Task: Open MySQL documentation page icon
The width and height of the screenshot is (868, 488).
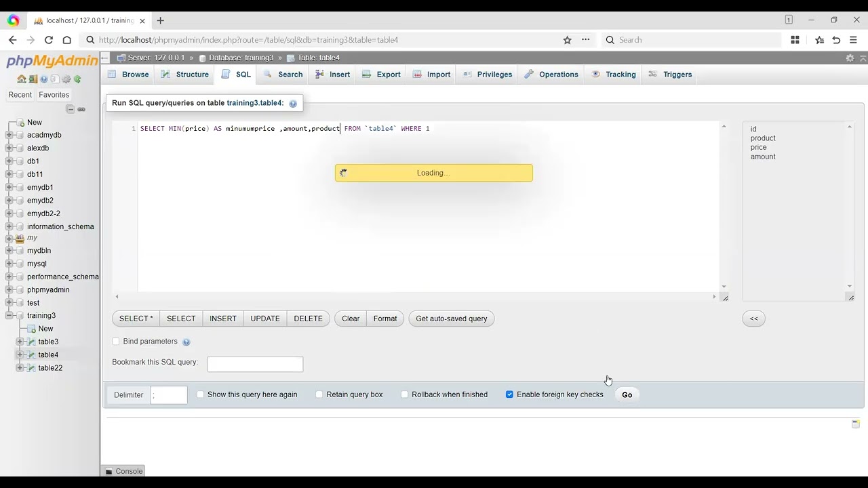Action: pos(55,79)
